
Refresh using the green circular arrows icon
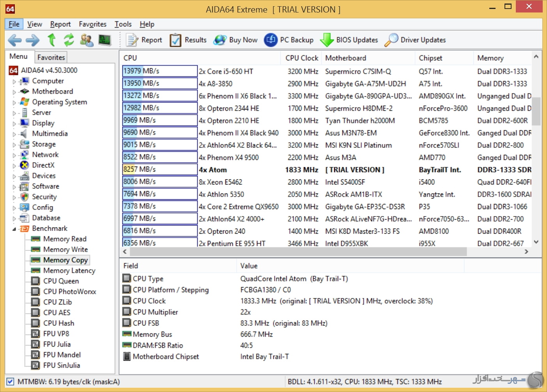pyautogui.click(x=69, y=40)
